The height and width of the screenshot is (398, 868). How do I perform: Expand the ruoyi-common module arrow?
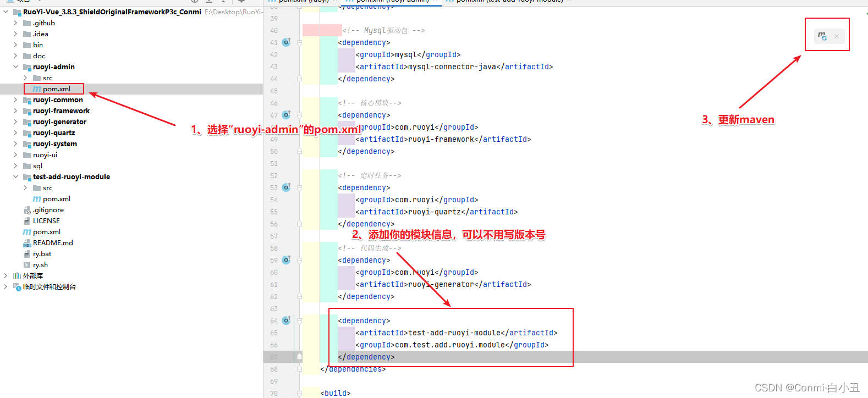pyautogui.click(x=15, y=99)
